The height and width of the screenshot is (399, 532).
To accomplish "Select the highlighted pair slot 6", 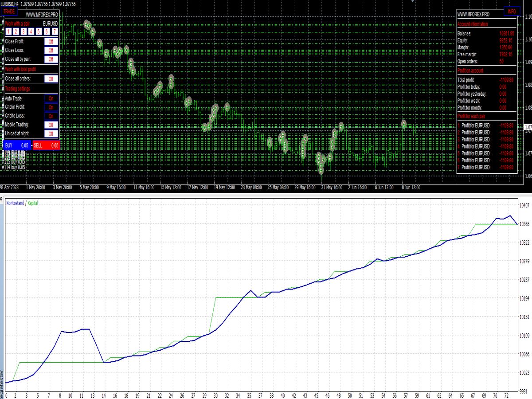I will [46, 31].
